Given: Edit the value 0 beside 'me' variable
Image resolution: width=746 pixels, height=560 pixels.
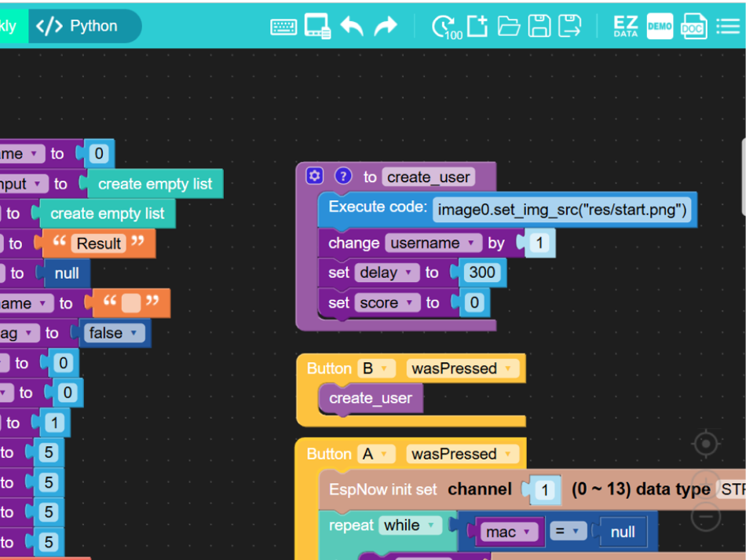Looking at the screenshot, I should [98, 154].
